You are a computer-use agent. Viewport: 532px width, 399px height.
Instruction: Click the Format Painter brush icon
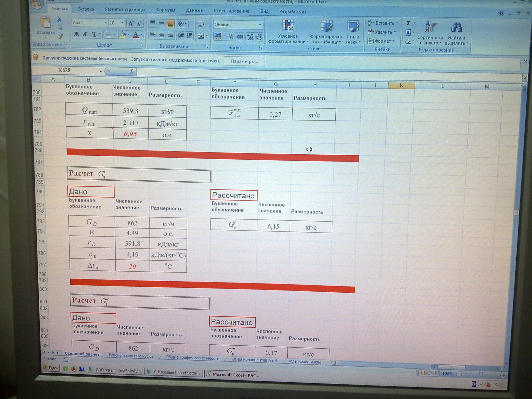coord(60,36)
